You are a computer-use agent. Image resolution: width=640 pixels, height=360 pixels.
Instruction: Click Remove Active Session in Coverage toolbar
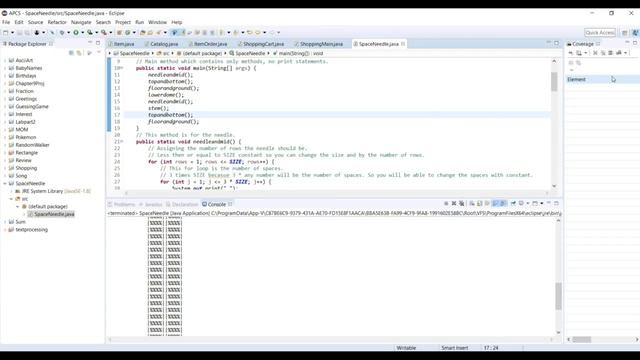click(x=595, y=53)
